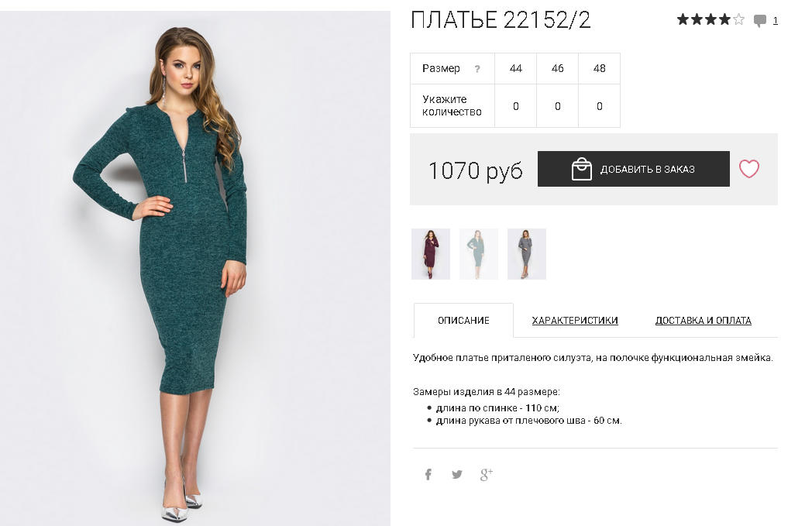Enlarge the main green dress photo
Viewport: 812px width, 526px height.
(195, 268)
